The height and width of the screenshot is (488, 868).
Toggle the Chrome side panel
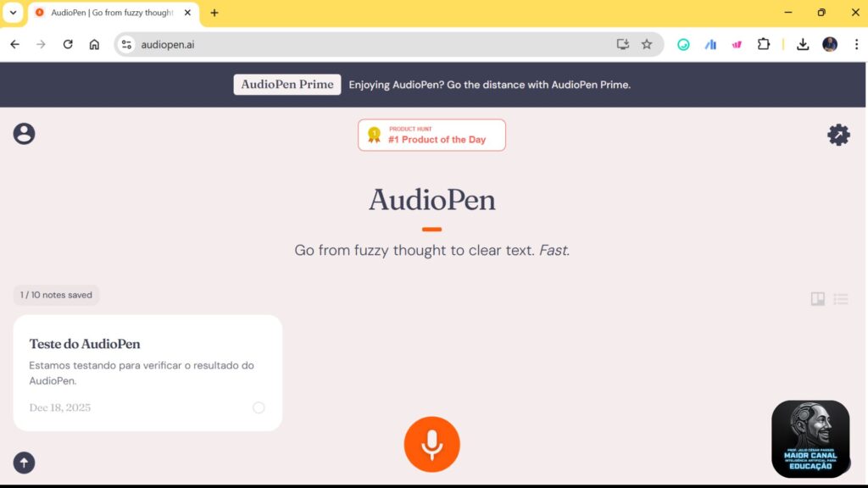pyautogui.click(x=623, y=44)
